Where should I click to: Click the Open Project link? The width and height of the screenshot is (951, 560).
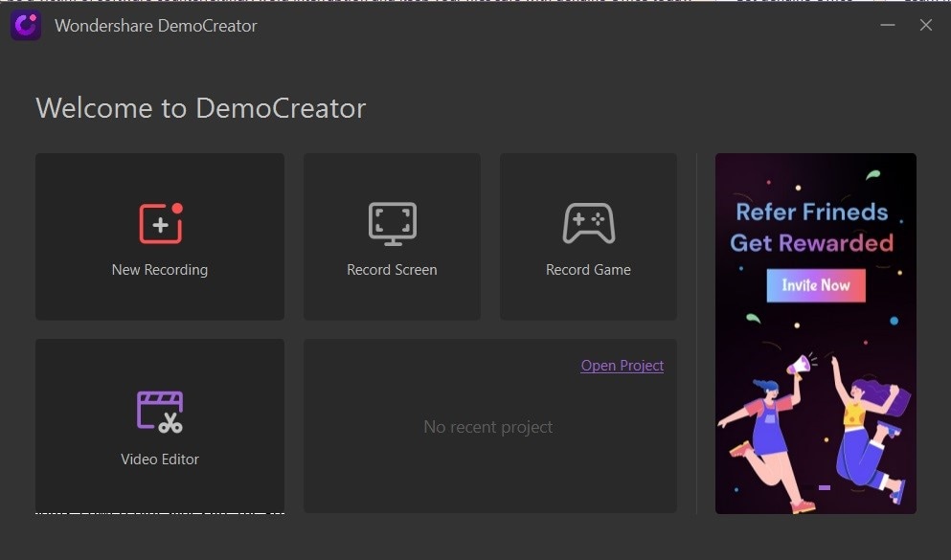tap(623, 366)
